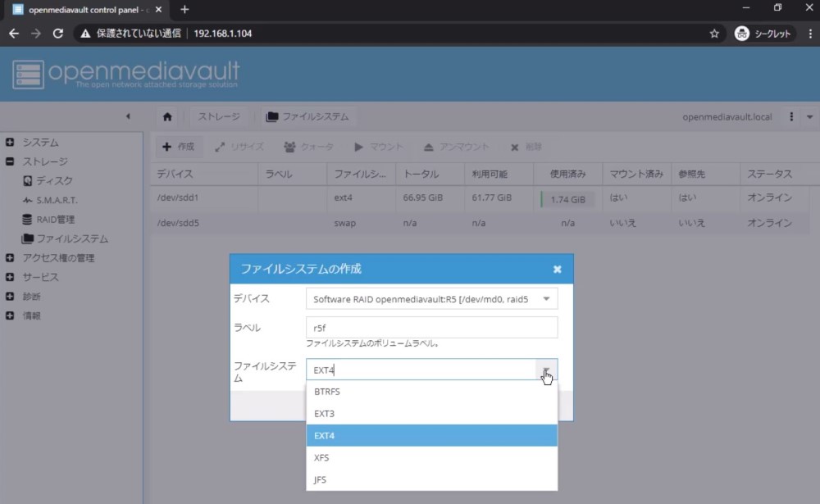
Task: Open the デバイス dropdown list
Action: coord(546,299)
